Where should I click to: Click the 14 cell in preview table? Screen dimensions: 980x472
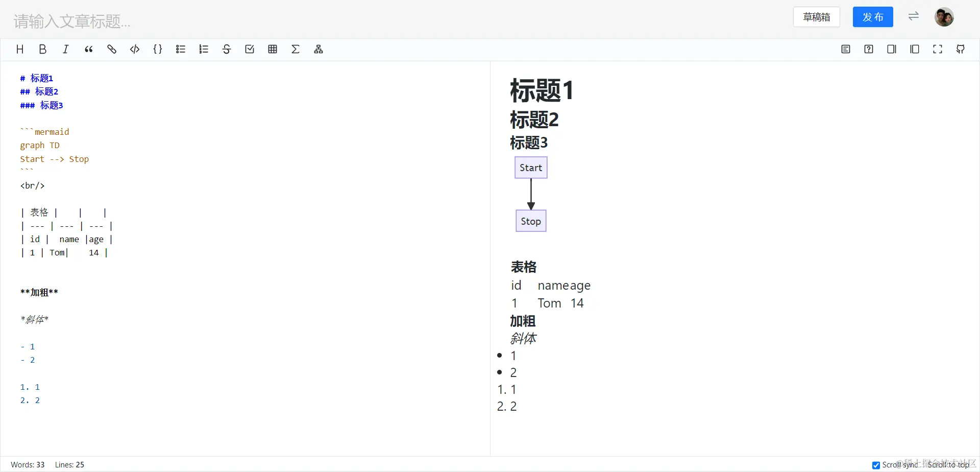[x=577, y=303]
